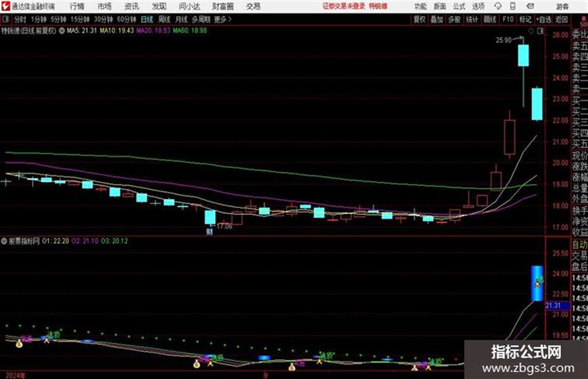This screenshot has width=588, height=379.
Task: Open the 多周期 multi-period view
Action: pyautogui.click(x=201, y=19)
